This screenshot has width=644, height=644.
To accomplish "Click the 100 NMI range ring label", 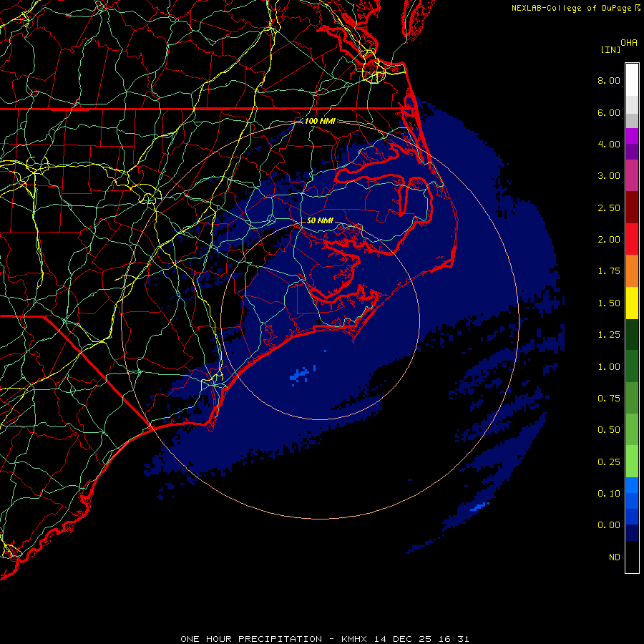I will point(320,121).
